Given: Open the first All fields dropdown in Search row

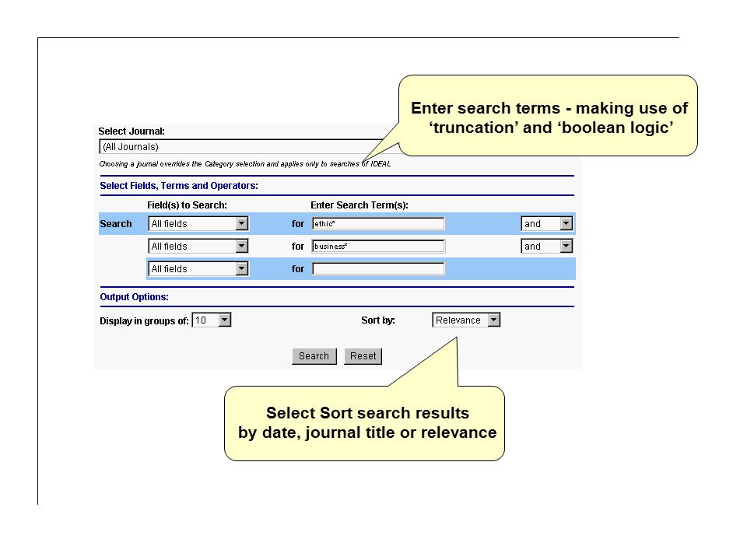Looking at the screenshot, I should (x=198, y=224).
